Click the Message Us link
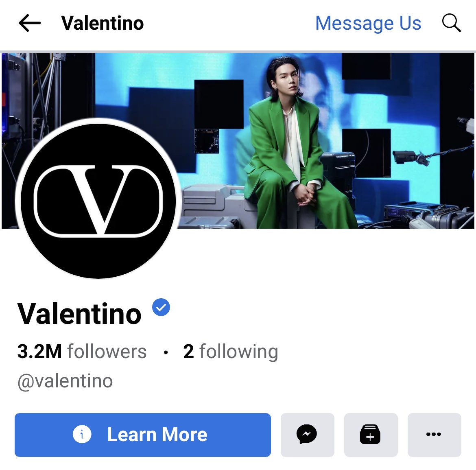The image size is (476, 470). click(x=368, y=23)
